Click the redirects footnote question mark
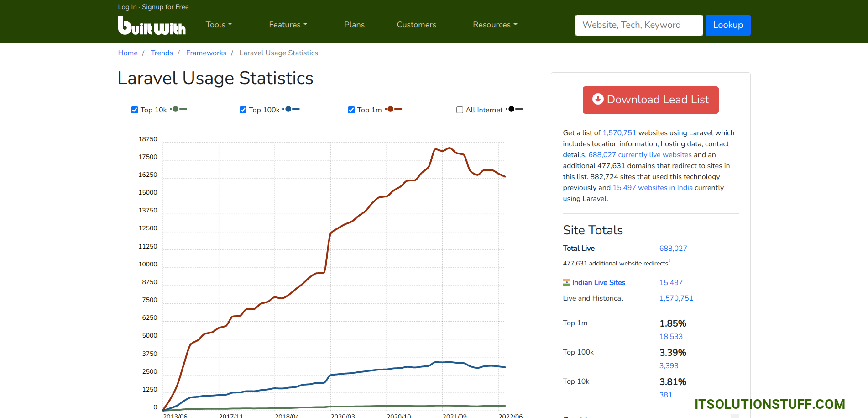 pos(669,262)
